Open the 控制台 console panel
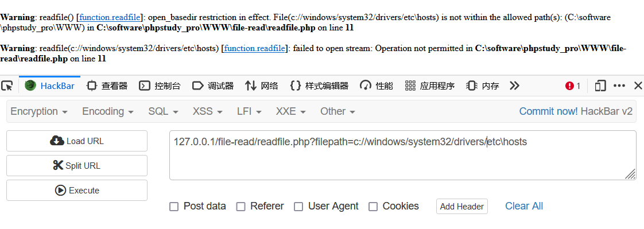644x229 pixels. point(160,86)
